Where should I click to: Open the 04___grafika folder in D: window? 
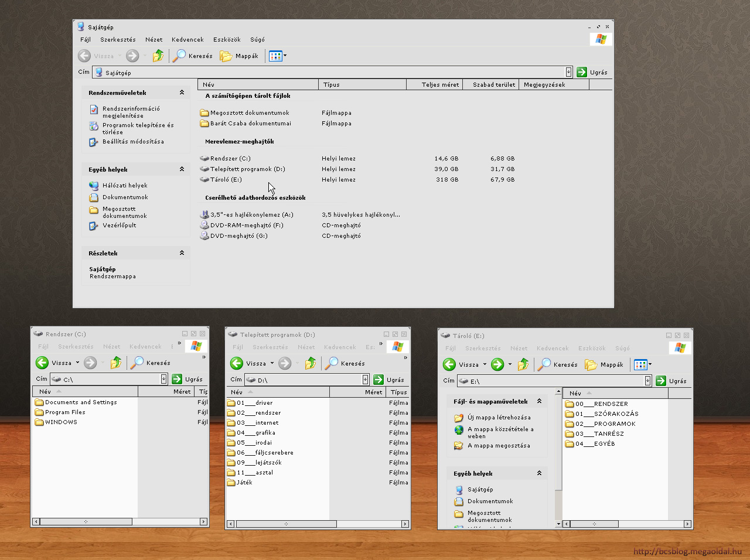coord(255,433)
